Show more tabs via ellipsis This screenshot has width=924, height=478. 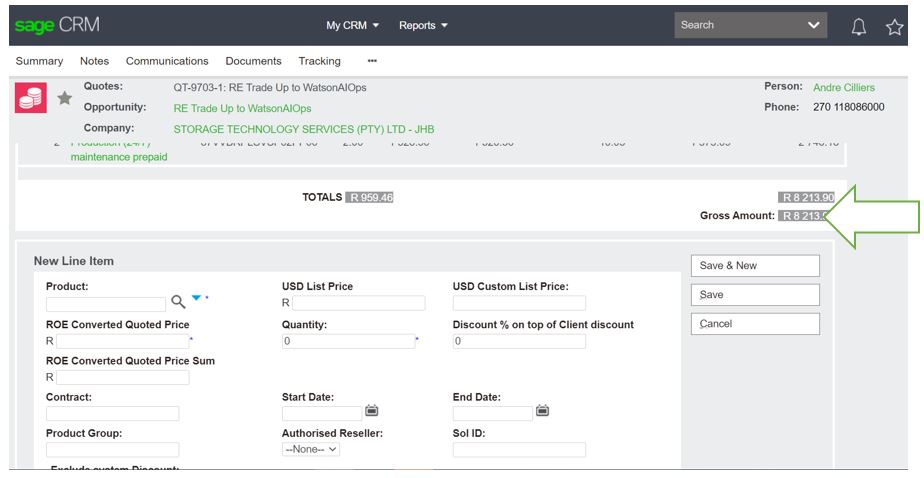click(x=372, y=61)
